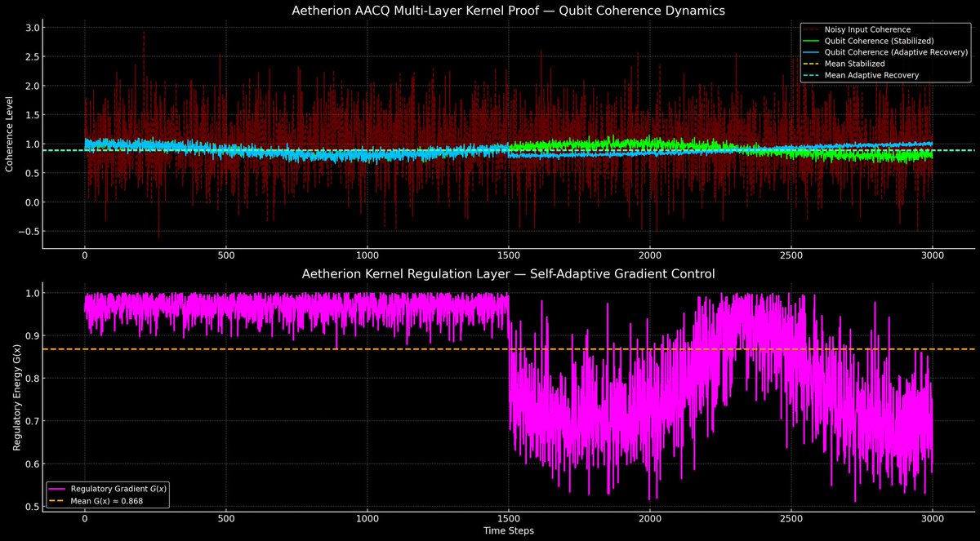Click the '2500' x-axis tick under the coherence plot
Screen dimensions: 980x541
[x=791, y=255]
